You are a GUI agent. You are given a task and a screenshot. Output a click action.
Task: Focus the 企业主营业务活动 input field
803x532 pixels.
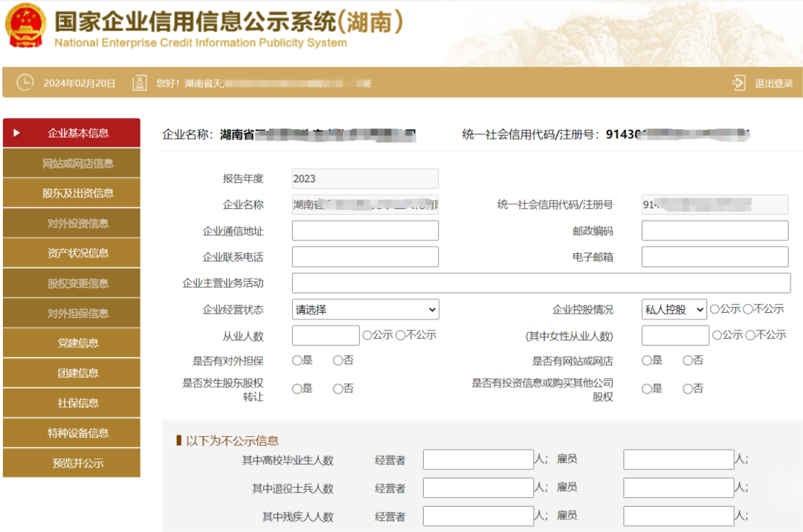(x=541, y=283)
